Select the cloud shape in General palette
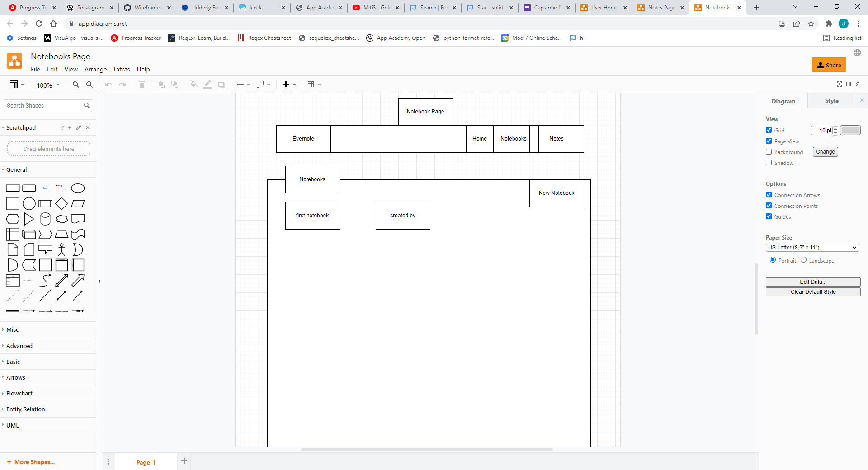The height and width of the screenshot is (470, 868). [61, 219]
